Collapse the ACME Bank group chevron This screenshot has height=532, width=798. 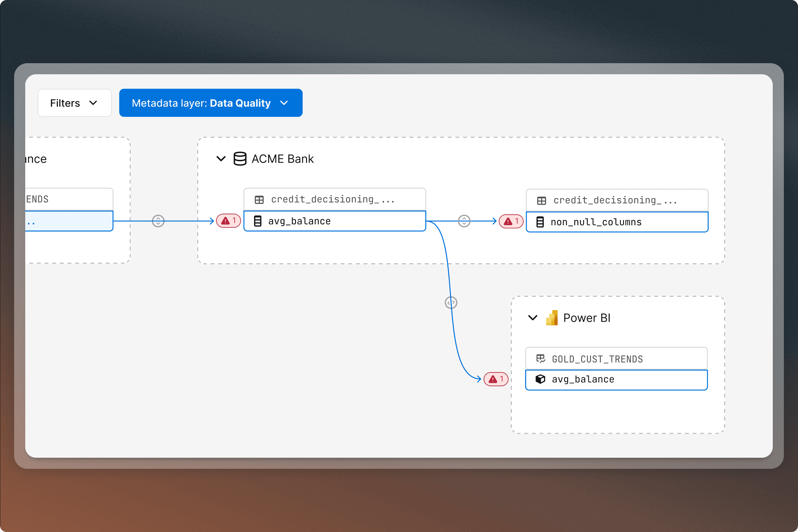tap(221, 159)
